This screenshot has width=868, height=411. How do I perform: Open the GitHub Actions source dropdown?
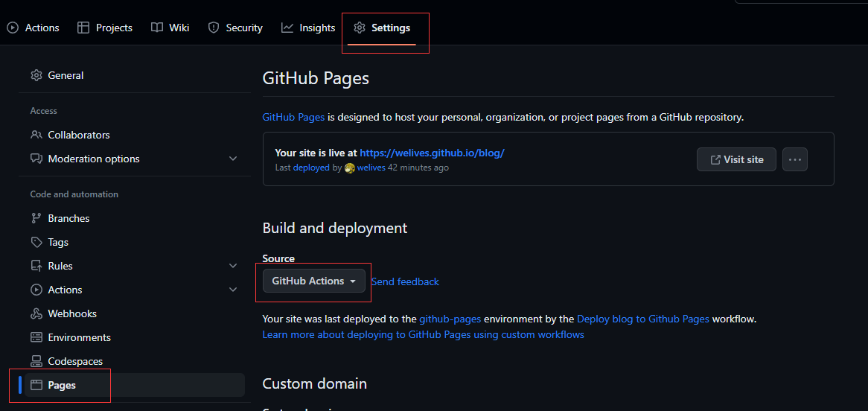click(314, 281)
